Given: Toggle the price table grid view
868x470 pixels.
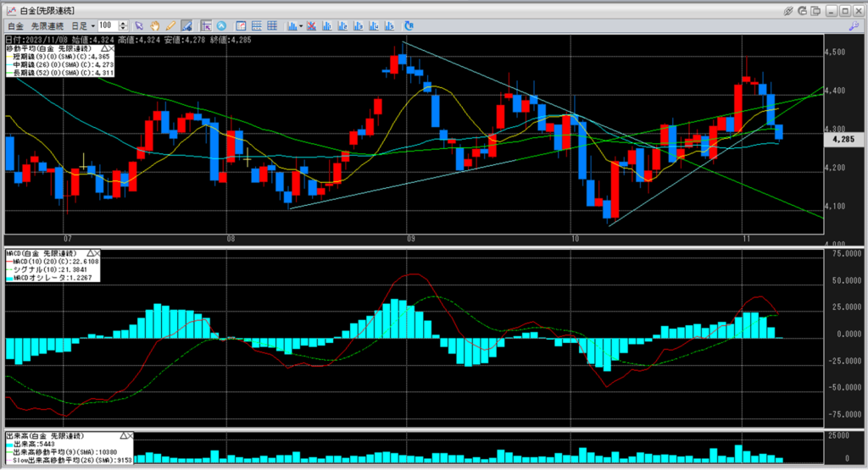Looking at the screenshot, I should pyautogui.click(x=272, y=26).
